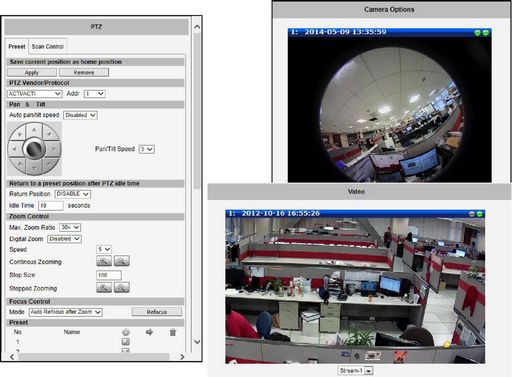The height and width of the screenshot is (377, 512).
Task: Click the center home button of PTZ joystick
Action: point(34,149)
